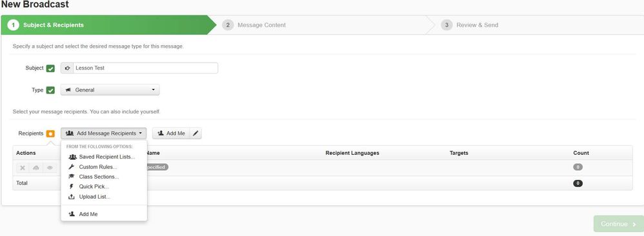Click the gray count badge in the recipient row
644x236 pixels.
point(578,167)
